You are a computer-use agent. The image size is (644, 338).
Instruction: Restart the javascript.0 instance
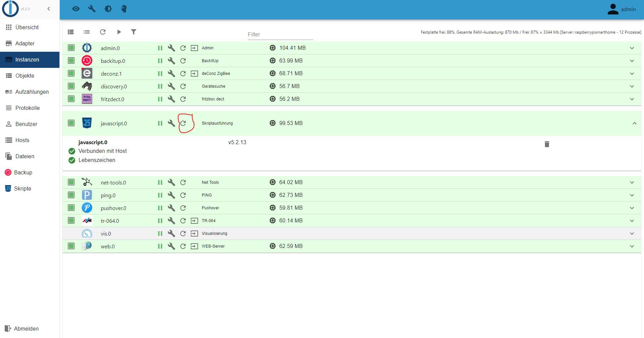(183, 123)
